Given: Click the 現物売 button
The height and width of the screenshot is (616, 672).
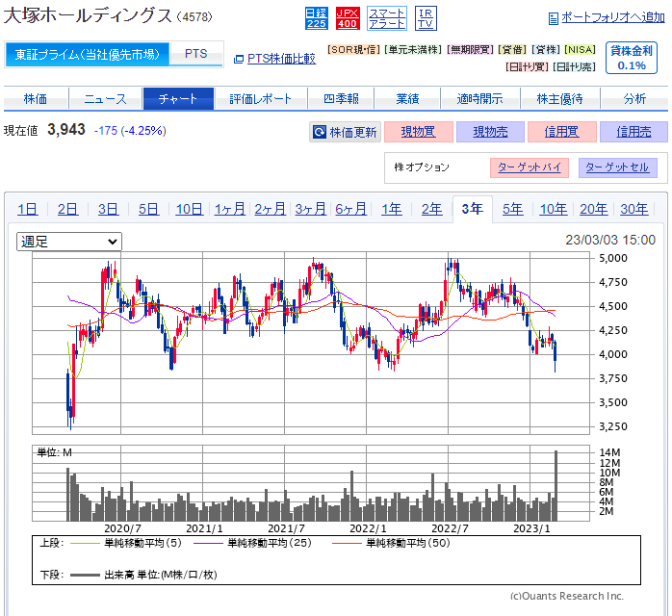Looking at the screenshot, I should coord(490,132).
